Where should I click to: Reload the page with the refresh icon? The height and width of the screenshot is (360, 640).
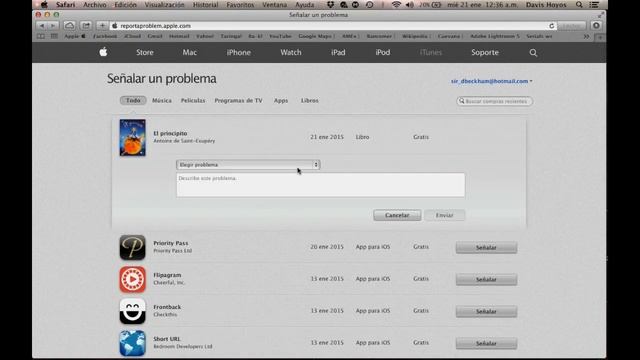551,26
